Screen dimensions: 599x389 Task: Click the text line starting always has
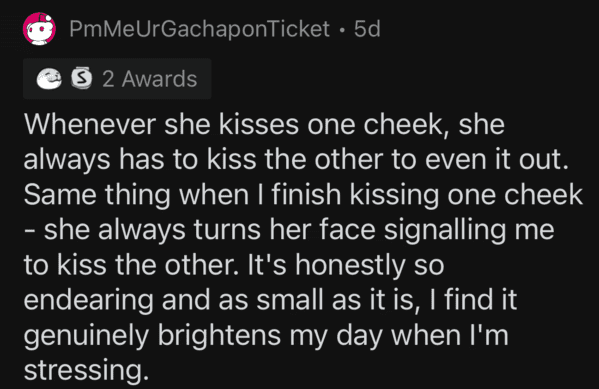coord(296,160)
